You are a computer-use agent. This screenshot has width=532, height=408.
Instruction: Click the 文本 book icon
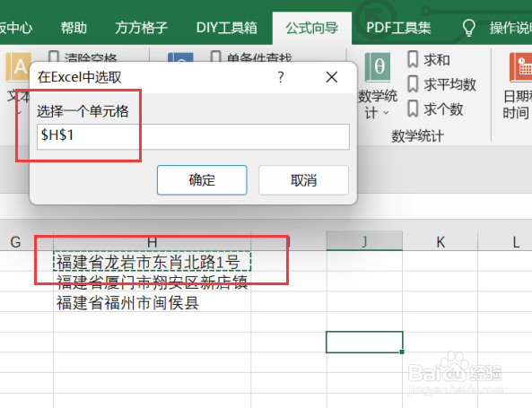18,67
